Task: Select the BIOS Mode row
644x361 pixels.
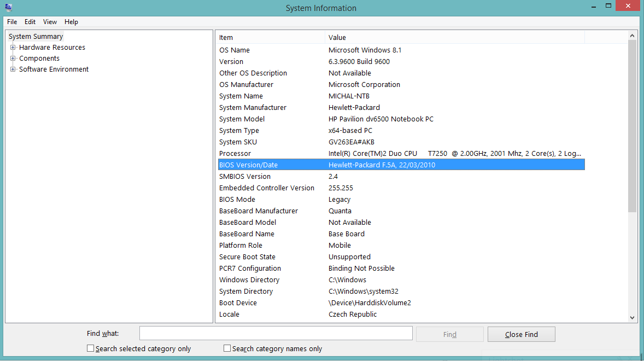Action: point(401,200)
